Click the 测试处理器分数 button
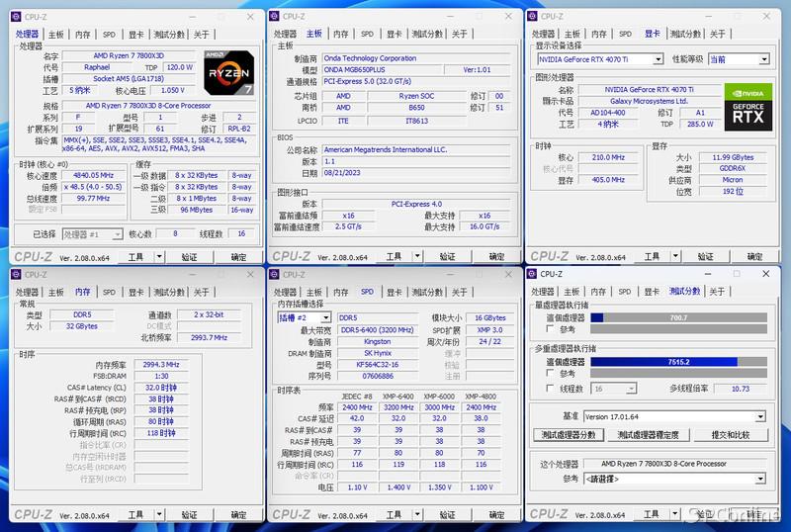This screenshot has height=532, width=791. [x=569, y=435]
